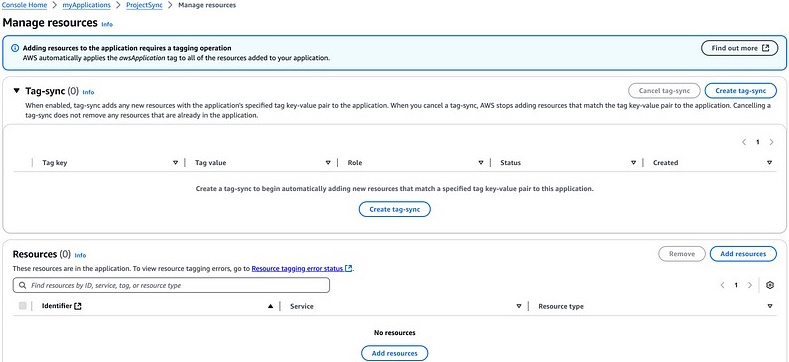Open Resources table preferences gear

pos(769,285)
